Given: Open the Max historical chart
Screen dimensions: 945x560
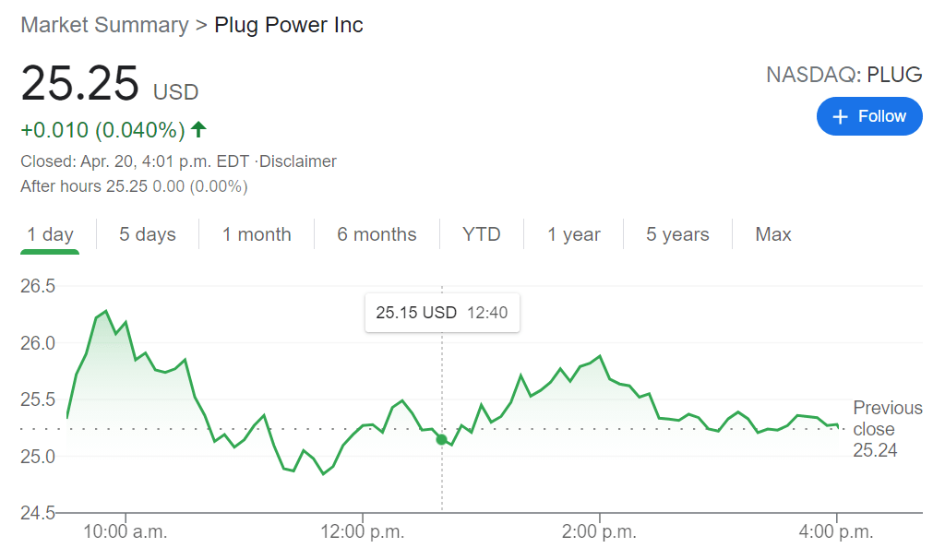Looking at the screenshot, I should click(x=772, y=233).
